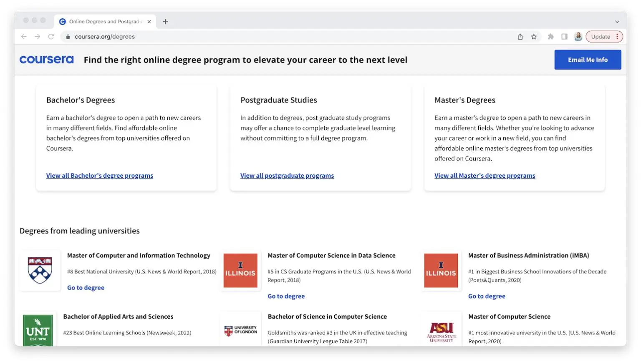This screenshot has height=364, width=641.
Task: Open a new browser tab
Action: [x=165, y=21]
